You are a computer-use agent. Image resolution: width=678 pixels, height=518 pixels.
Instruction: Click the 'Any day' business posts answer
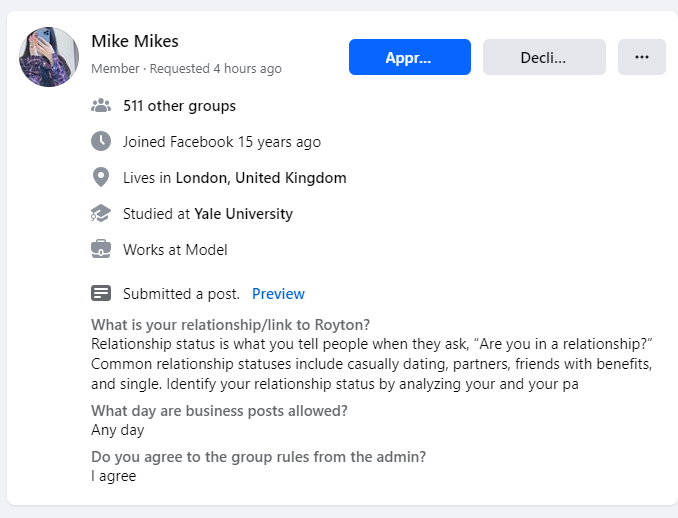coord(118,430)
